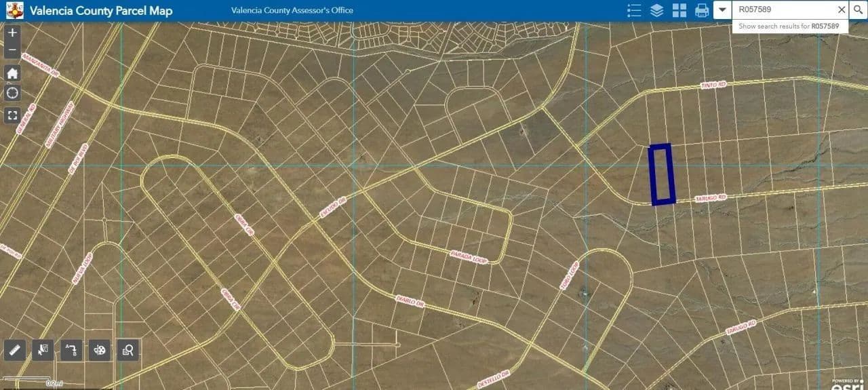
Task: Activate the Select parcels tool
Action: point(42,350)
